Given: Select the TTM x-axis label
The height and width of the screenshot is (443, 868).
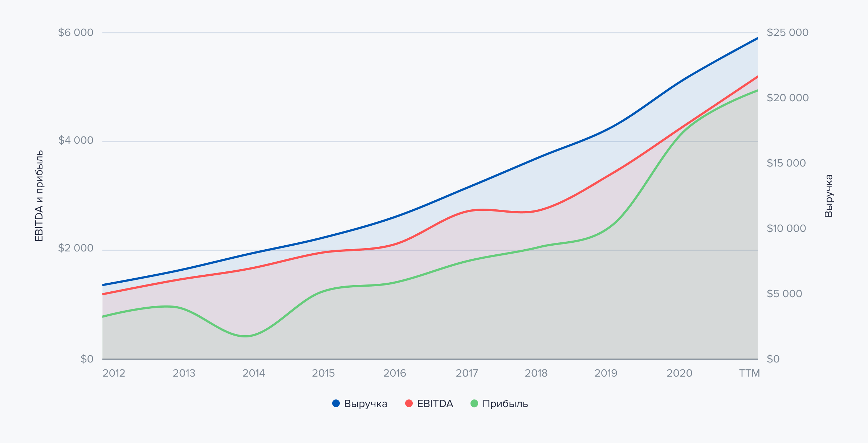Looking at the screenshot, I should [x=749, y=373].
